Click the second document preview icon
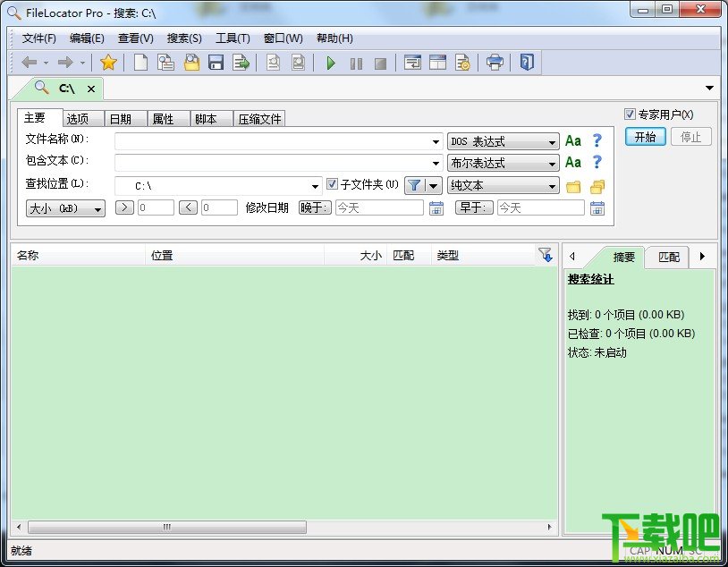 (298, 63)
